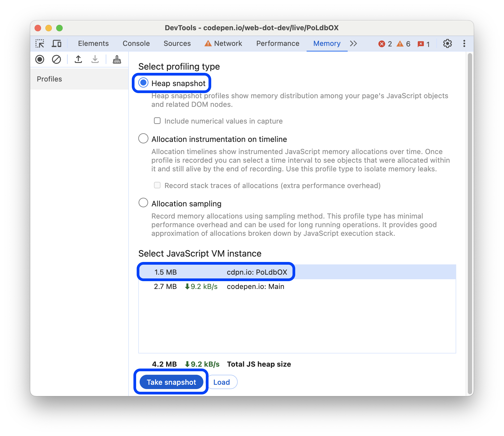
Task: Open the 2 console errors counter
Action: click(x=385, y=43)
